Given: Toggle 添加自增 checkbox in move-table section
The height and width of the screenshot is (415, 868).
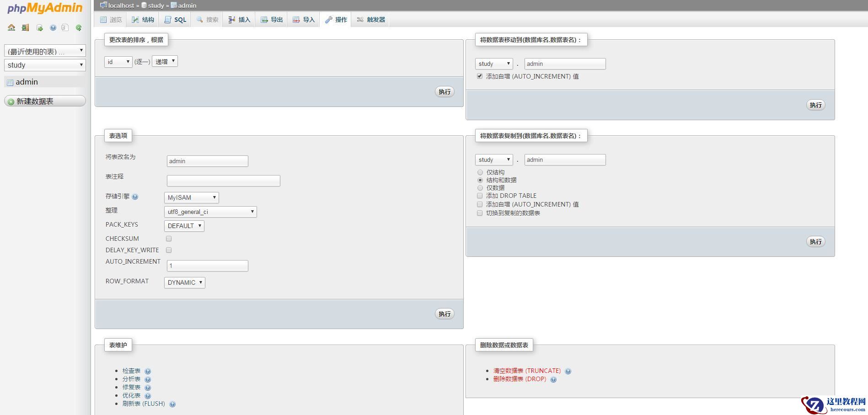Looking at the screenshot, I should [x=480, y=76].
